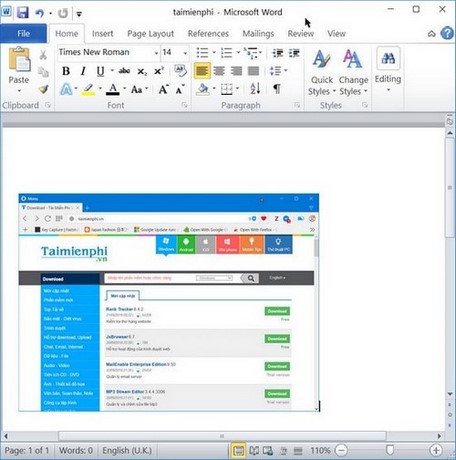Open Word Help question mark

click(447, 33)
